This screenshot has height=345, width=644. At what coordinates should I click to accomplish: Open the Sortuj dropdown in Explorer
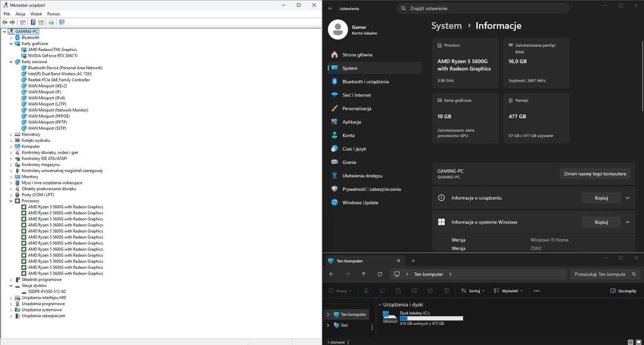point(473,291)
